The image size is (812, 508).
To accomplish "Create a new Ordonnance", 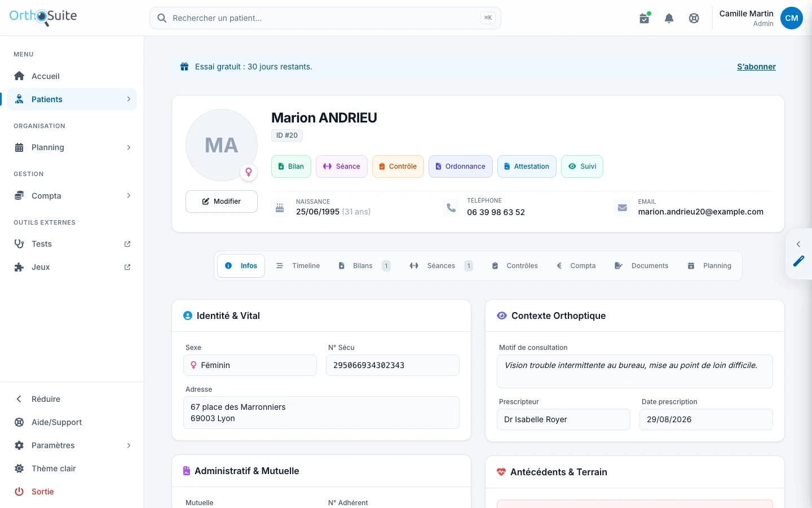I will [x=461, y=167].
